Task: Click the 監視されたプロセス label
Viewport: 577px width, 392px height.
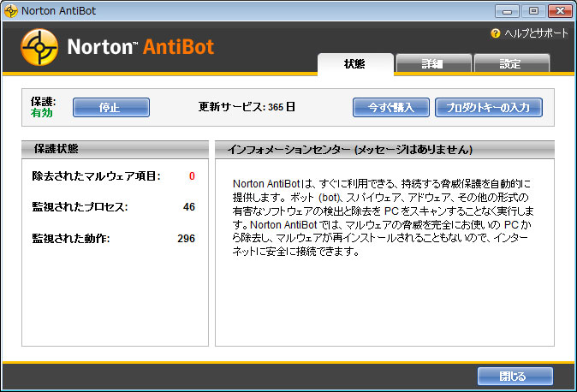Action: 80,207
